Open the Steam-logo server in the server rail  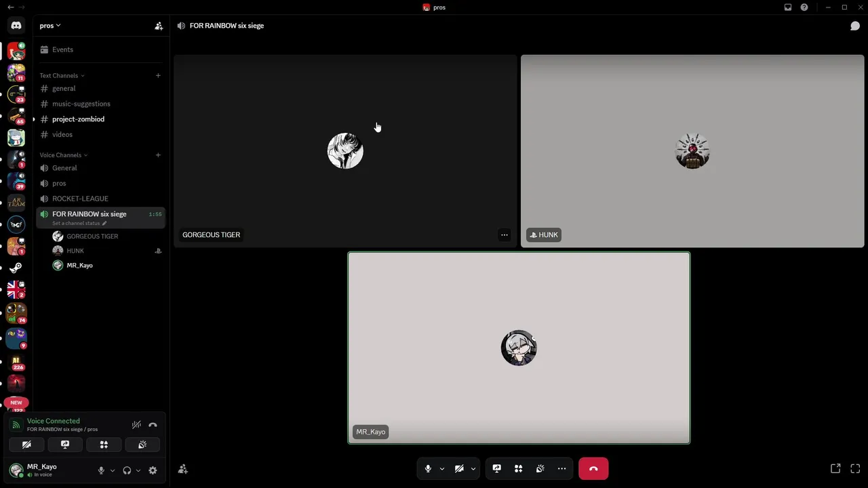[x=16, y=268]
